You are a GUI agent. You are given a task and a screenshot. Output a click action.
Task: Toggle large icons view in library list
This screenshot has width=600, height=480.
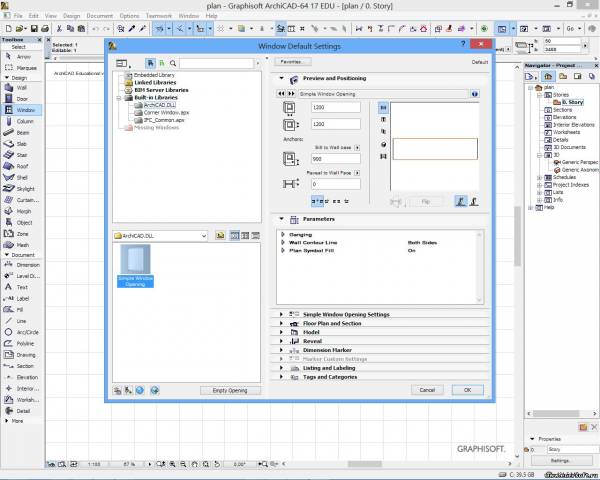point(235,236)
